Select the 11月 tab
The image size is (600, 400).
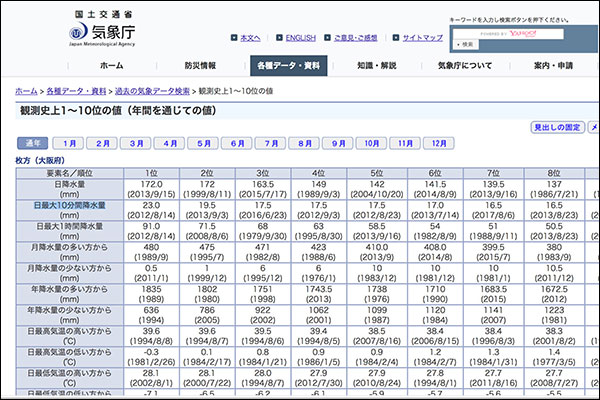[406, 143]
